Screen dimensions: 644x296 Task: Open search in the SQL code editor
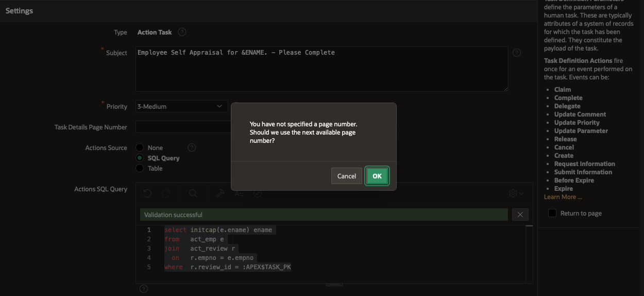pyautogui.click(x=193, y=193)
